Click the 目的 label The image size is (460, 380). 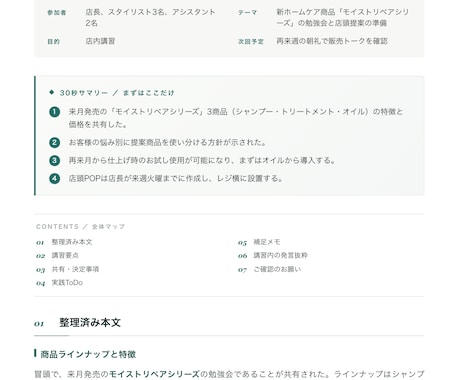click(x=53, y=42)
